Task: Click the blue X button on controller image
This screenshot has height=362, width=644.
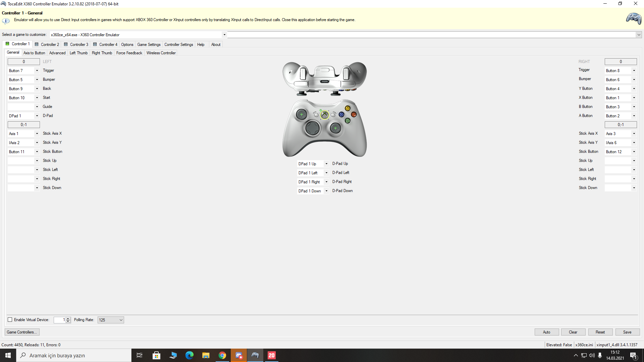Action: tap(341, 115)
